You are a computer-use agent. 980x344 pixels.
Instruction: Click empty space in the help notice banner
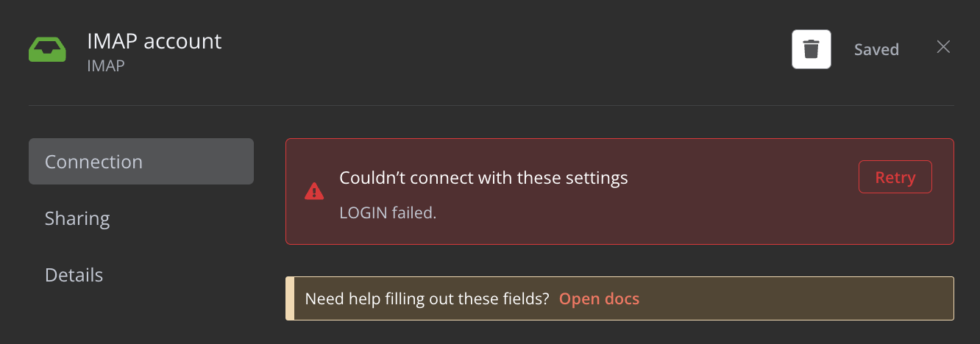tap(795, 298)
